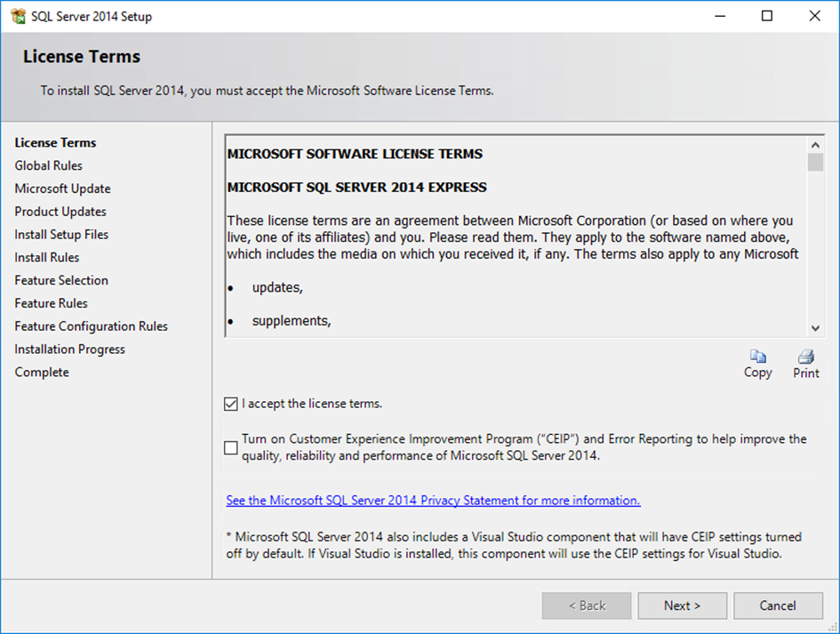Click the Print license terms icon

[805, 357]
